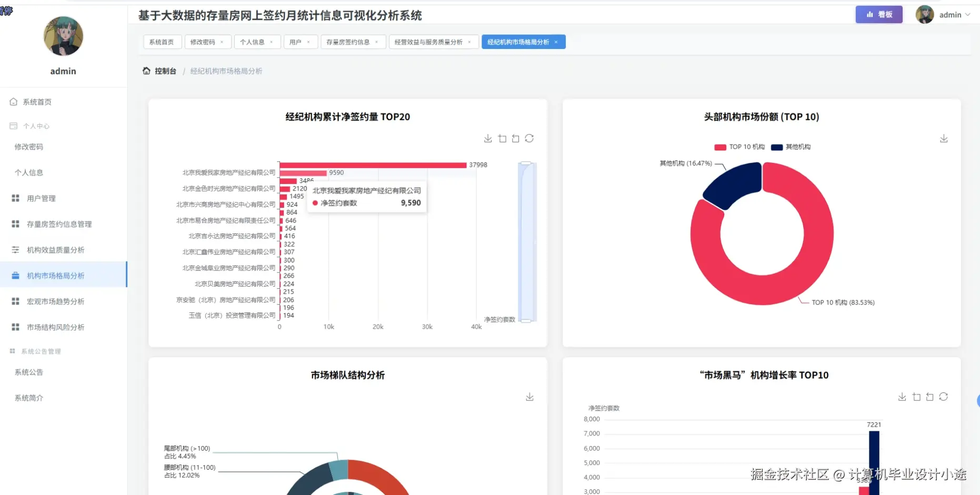Open 个人信息 in the sidebar
This screenshot has width=980, height=495.
(x=29, y=173)
